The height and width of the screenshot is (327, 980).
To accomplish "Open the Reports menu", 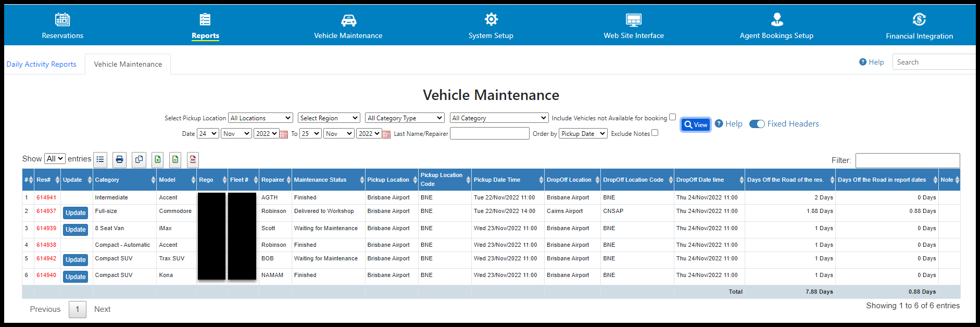I will pyautogui.click(x=205, y=27).
